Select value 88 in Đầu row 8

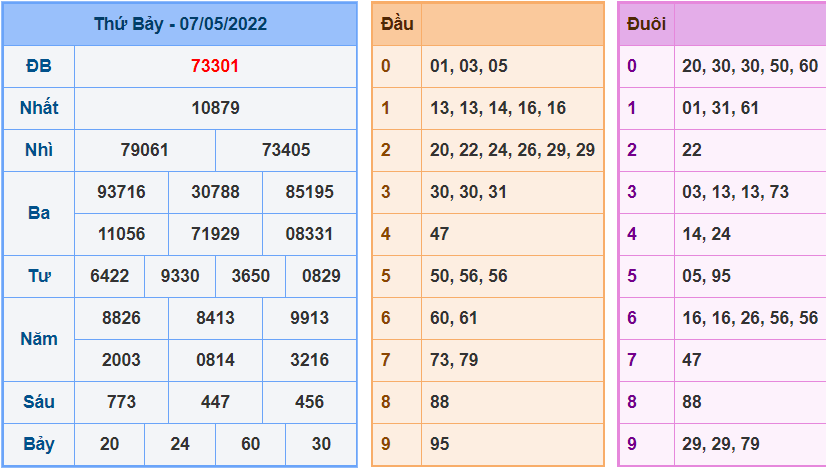click(x=439, y=402)
